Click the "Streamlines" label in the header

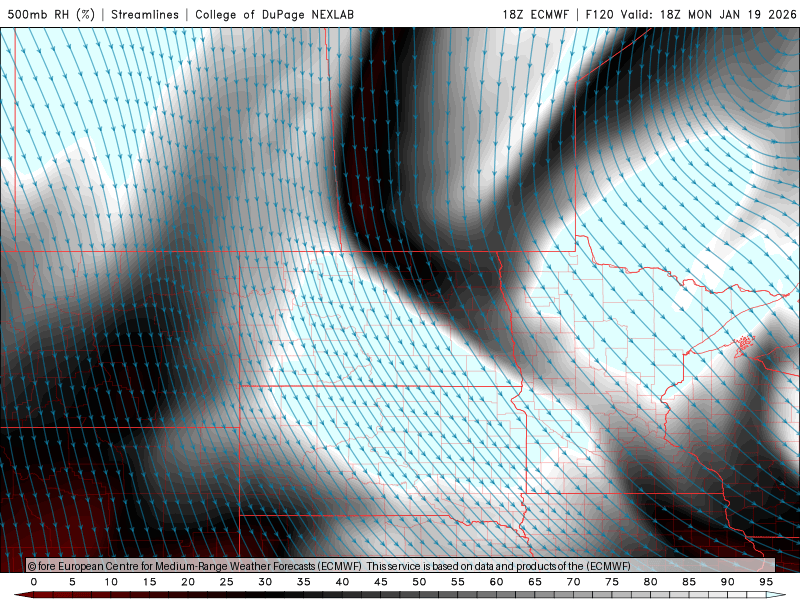coord(145,14)
